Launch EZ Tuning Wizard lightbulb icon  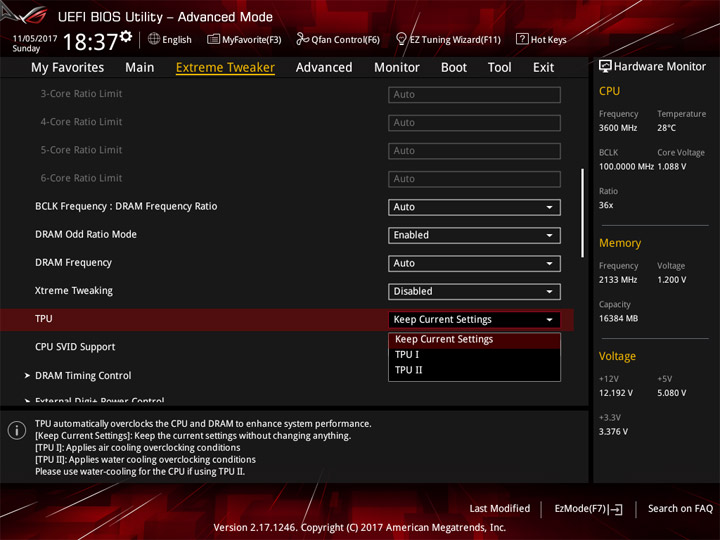(401, 39)
